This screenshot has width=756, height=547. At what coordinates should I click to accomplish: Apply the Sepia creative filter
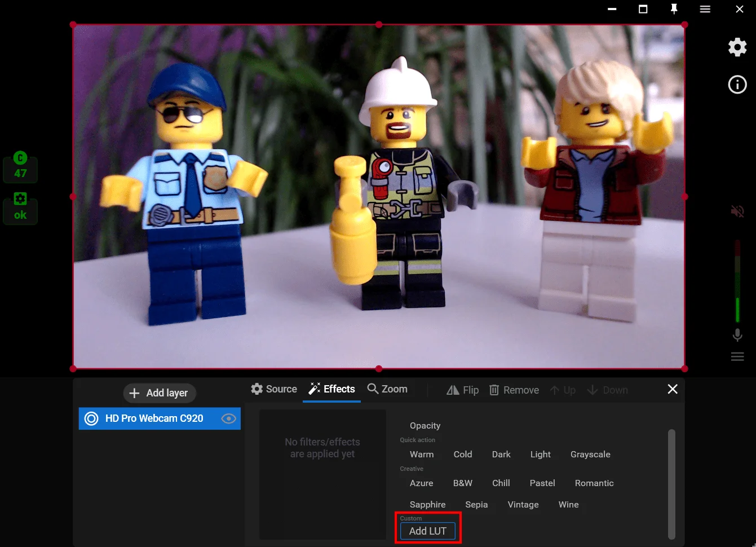pos(476,505)
